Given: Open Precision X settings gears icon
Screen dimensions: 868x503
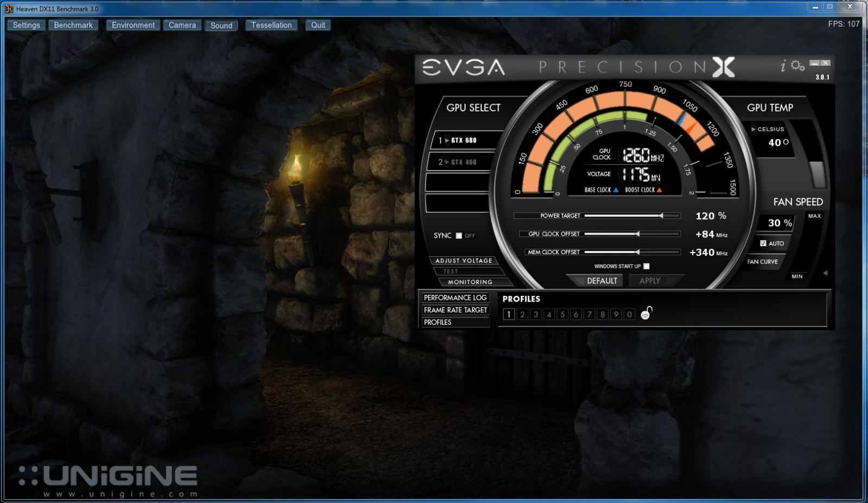Looking at the screenshot, I should tap(797, 66).
